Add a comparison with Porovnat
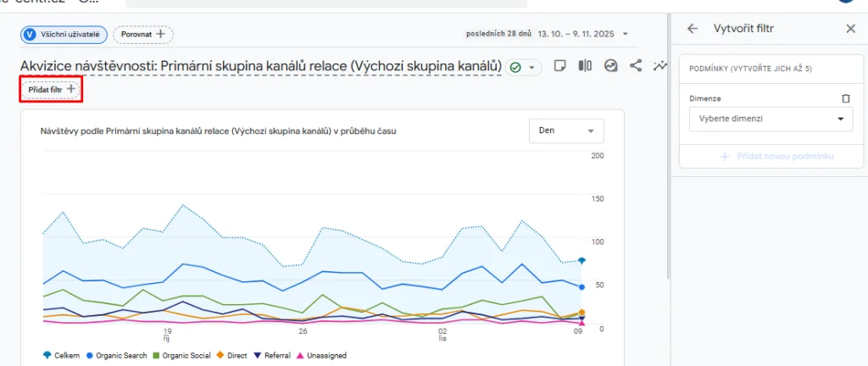Screen dimensions: 868x366 (x=142, y=34)
